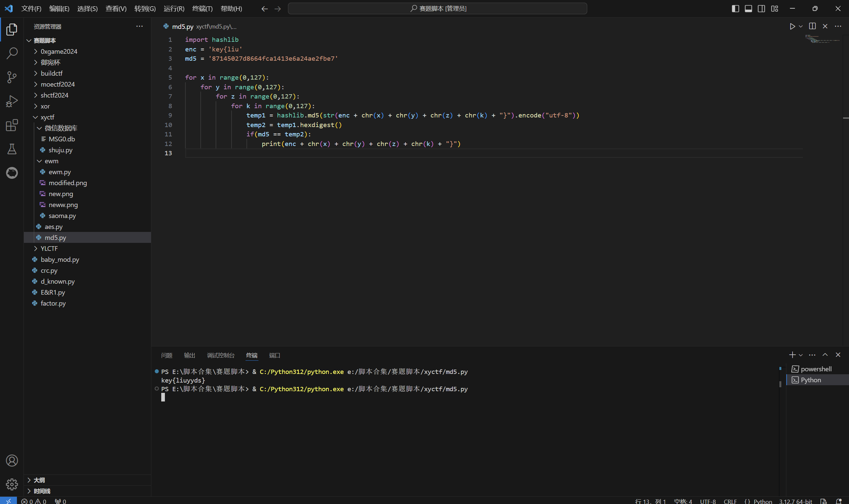Image resolution: width=849 pixels, height=504 pixels.
Task: Go forward in navigation history
Action: [x=278, y=9]
